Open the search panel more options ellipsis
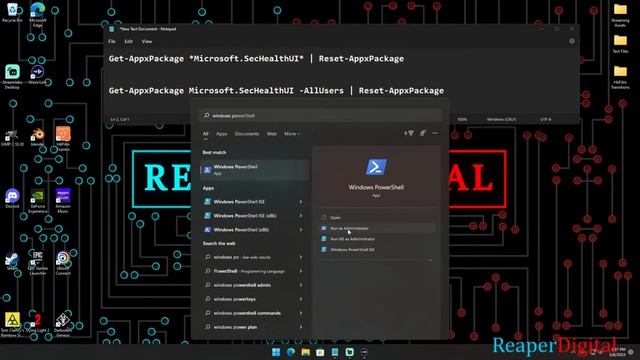The height and width of the screenshot is (360, 640). click(x=435, y=133)
